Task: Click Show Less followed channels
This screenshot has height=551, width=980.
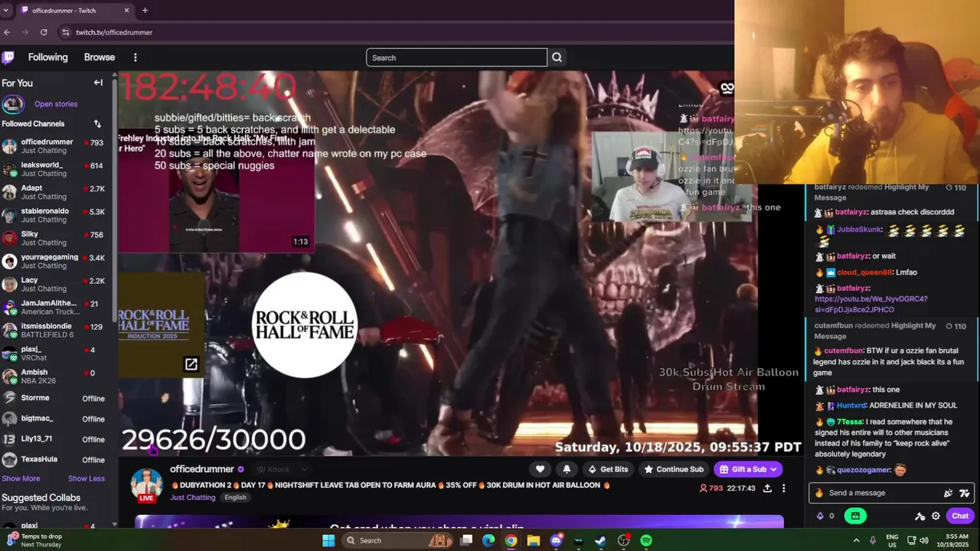Action: point(87,478)
